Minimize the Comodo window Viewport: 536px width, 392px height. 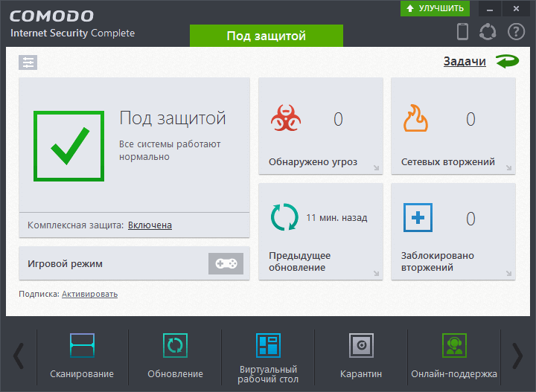click(x=490, y=8)
